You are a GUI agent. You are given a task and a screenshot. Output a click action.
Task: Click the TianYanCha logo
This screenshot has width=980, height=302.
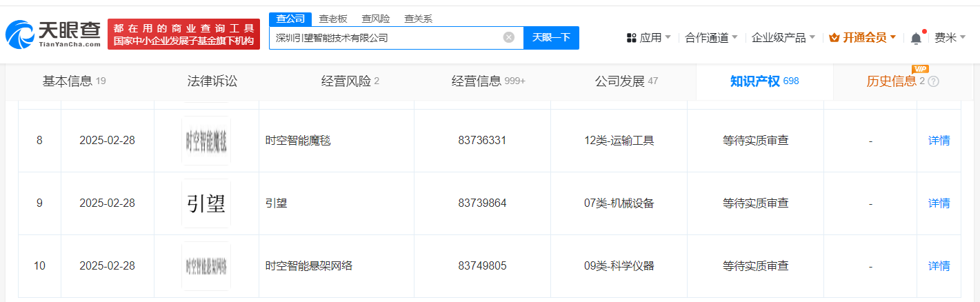52,34
